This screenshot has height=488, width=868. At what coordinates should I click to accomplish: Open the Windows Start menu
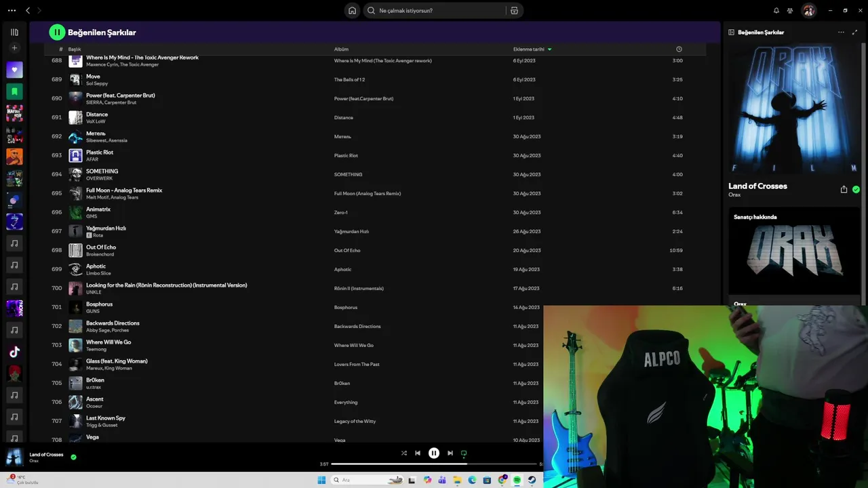(x=321, y=480)
